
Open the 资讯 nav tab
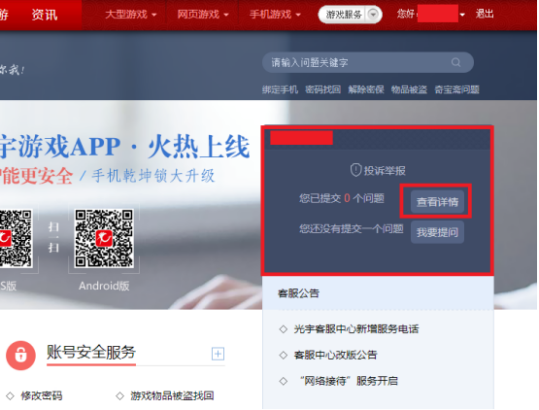click(45, 15)
